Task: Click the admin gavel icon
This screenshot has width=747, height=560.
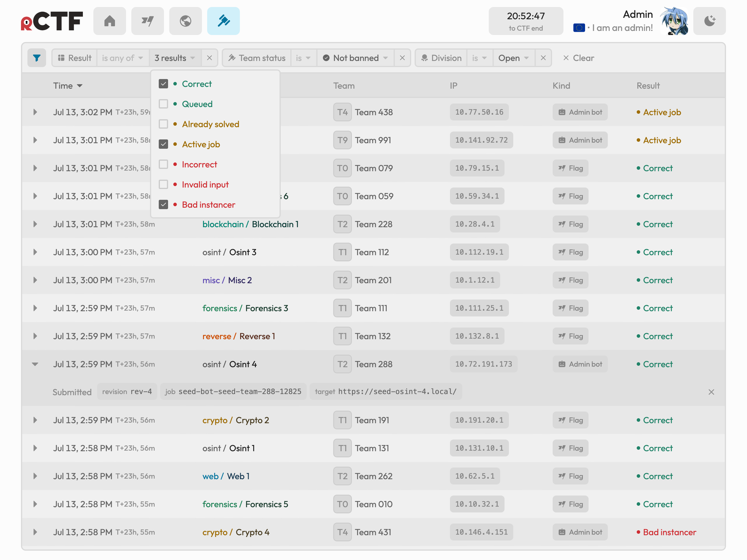Action: pyautogui.click(x=223, y=21)
